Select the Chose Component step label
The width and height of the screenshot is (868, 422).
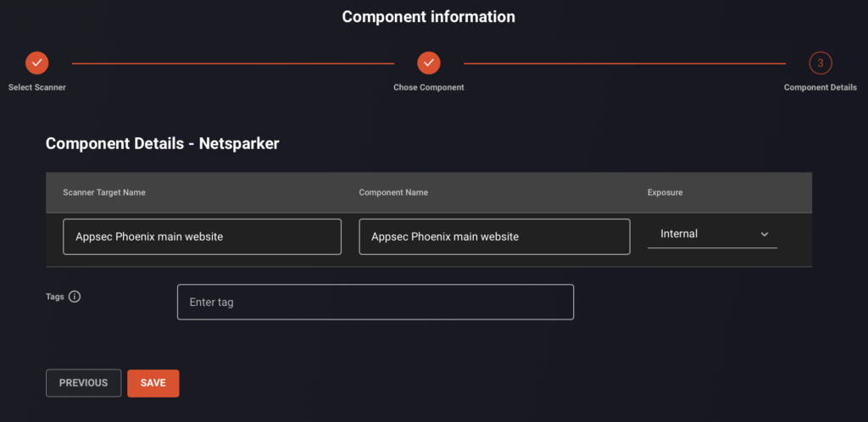428,87
